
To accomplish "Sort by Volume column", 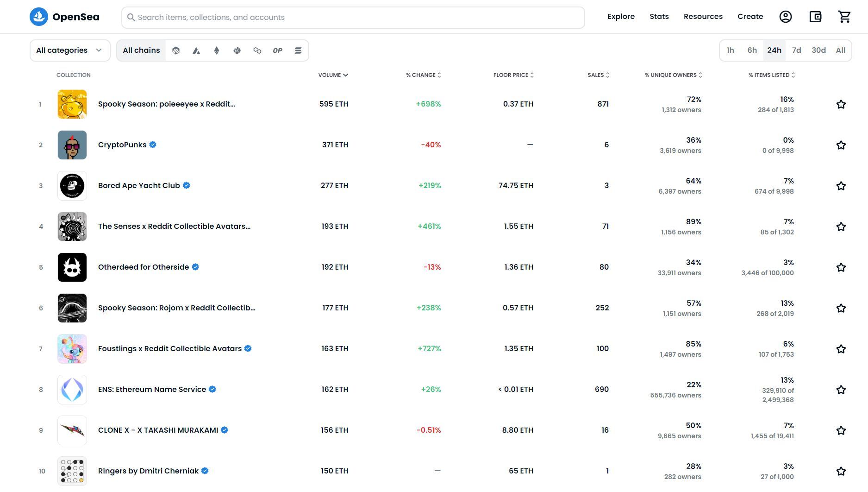I will point(333,75).
